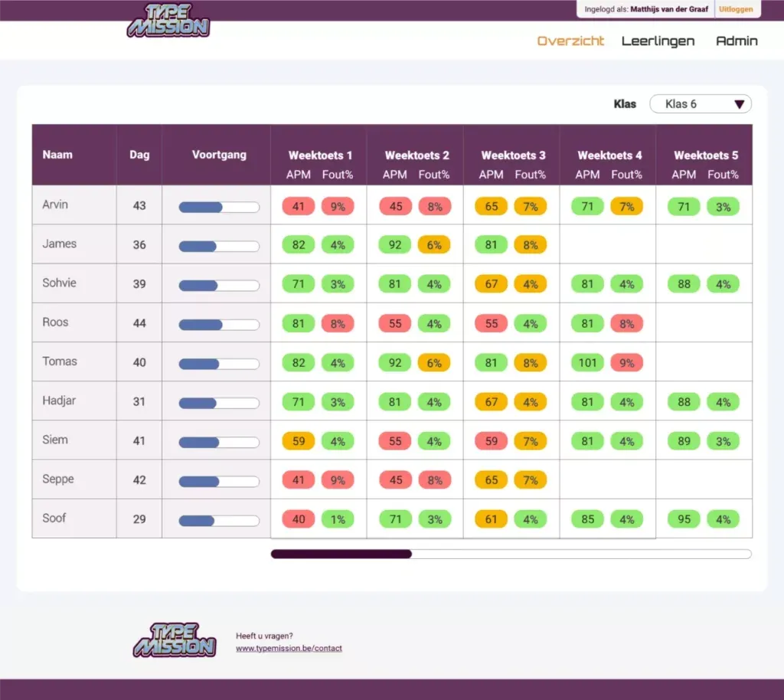The height and width of the screenshot is (700, 784).
Task: Select student name Roos
Action: tap(55, 322)
